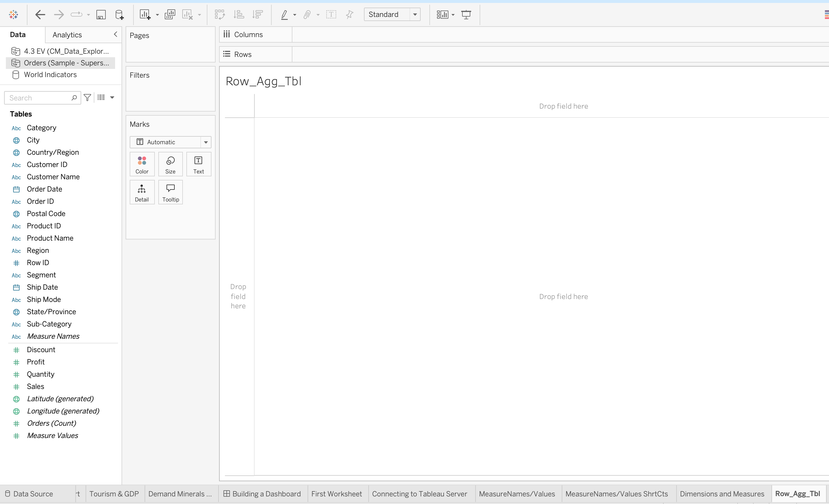Select the Order Date field

[44, 189]
